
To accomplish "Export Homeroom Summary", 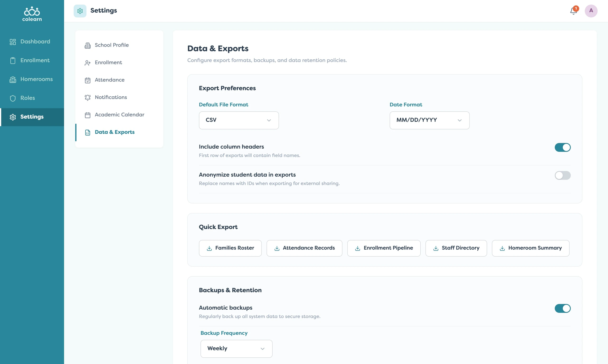I will click(531, 248).
